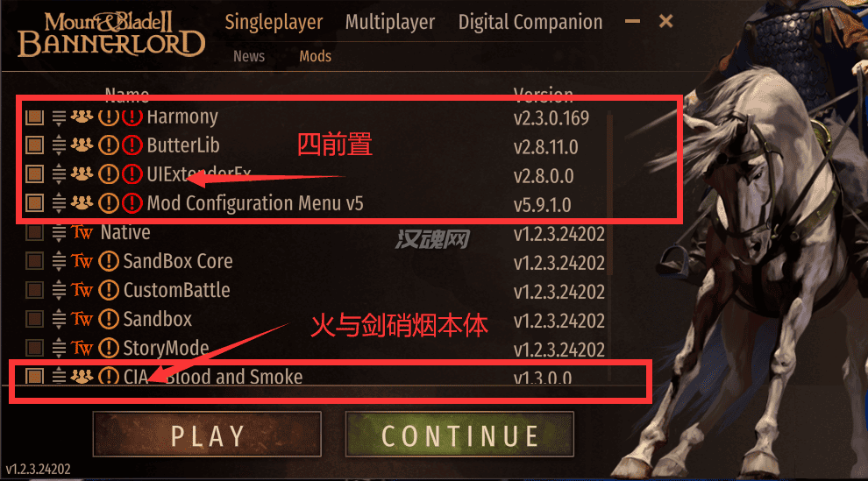The height and width of the screenshot is (481, 868).
Task: Click the orange dependency warning icon beside ButterLib
Action: pyautogui.click(x=109, y=145)
